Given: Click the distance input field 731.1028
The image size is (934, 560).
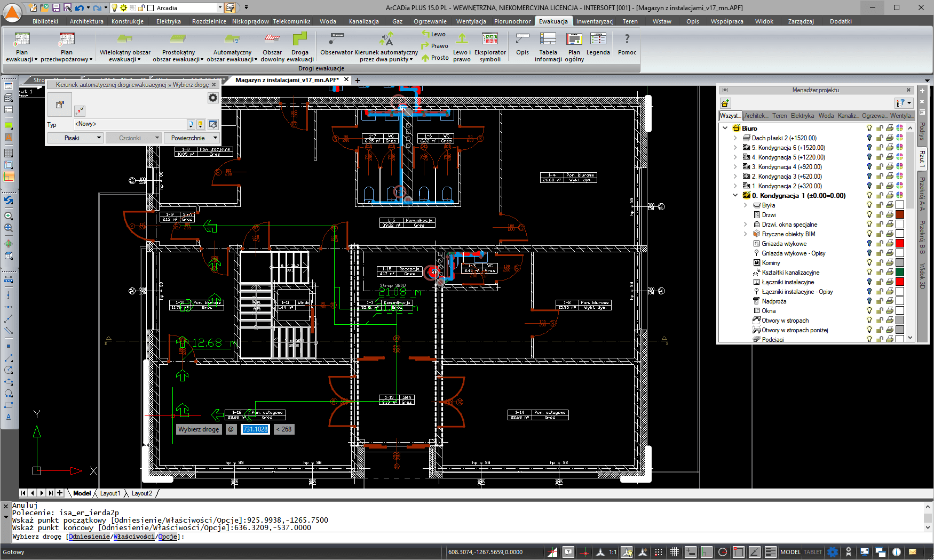Looking at the screenshot, I should click(x=255, y=429).
